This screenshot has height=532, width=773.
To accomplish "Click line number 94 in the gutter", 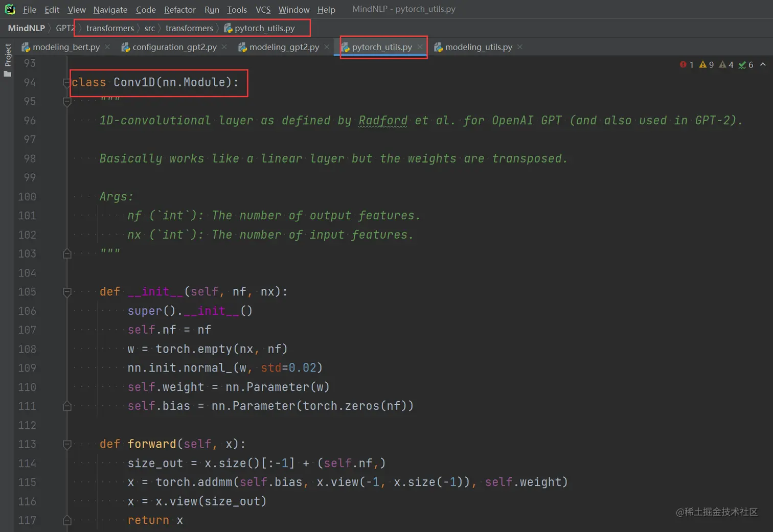I will pyautogui.click(x=30, y=82).
